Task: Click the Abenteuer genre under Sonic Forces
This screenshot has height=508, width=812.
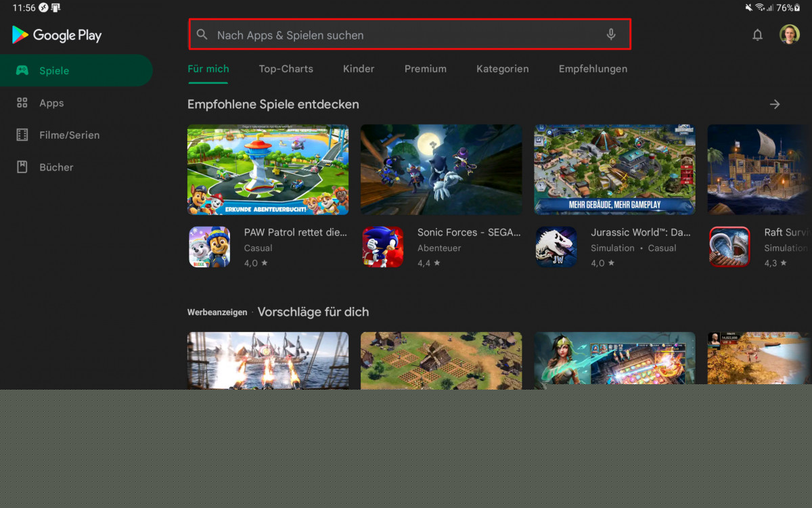Action: 439,248
